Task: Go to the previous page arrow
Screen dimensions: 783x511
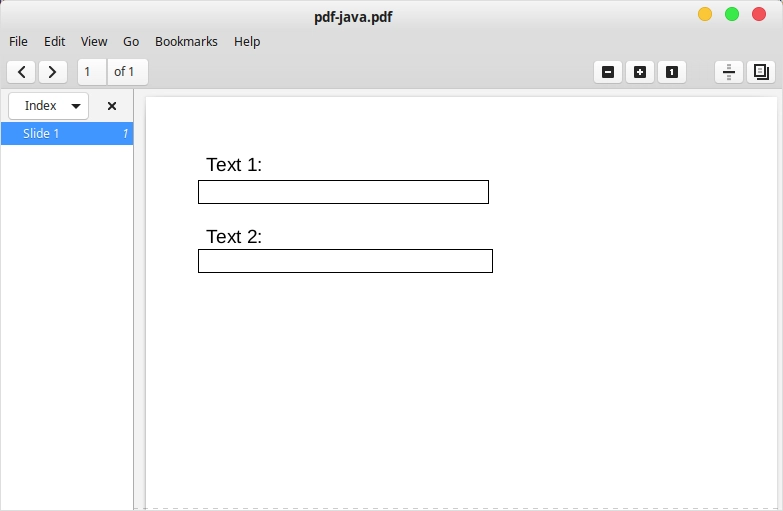Action: 22,72
